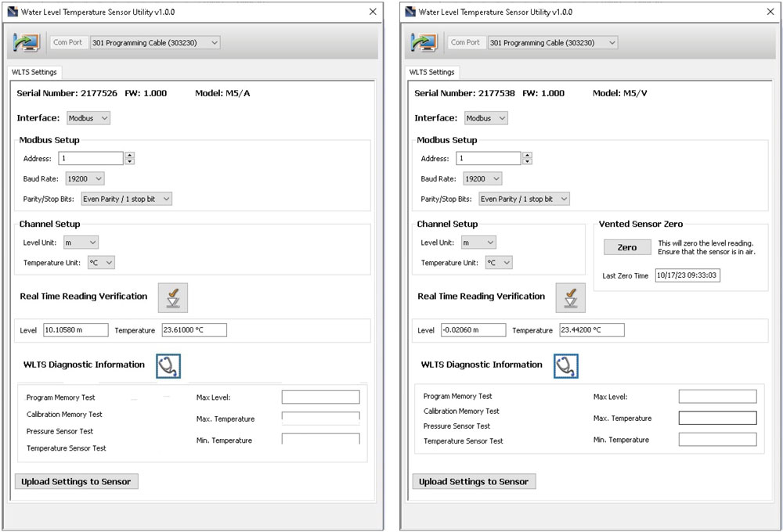Click Upload Settings to Sensor in M5/A window
The width and height of the screenshot is (783, 532).
[x=77, y=482]
